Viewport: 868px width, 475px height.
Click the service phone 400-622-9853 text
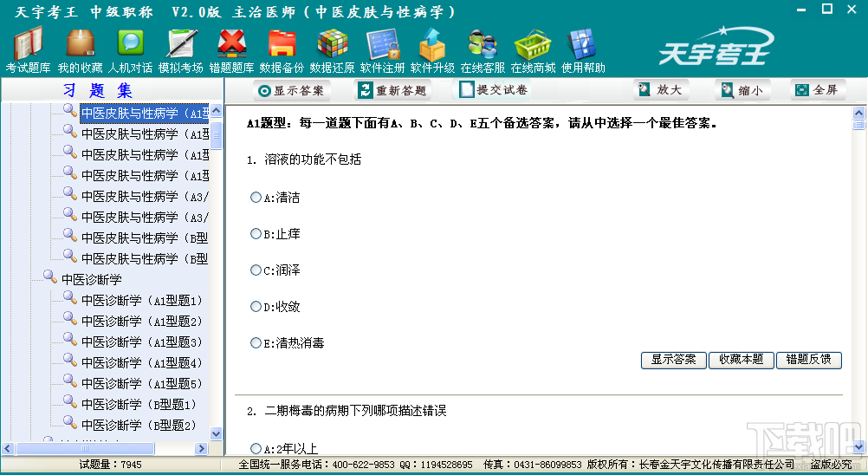[x=364, y=465]
